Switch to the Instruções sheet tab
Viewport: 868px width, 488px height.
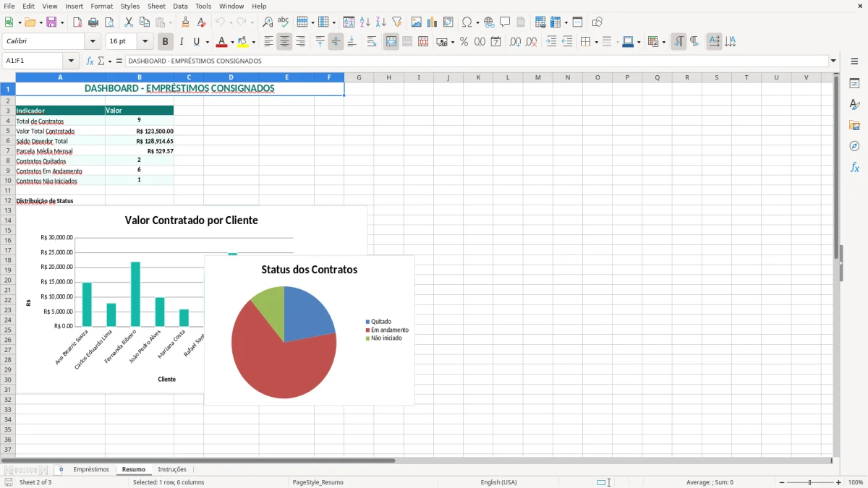pos(172,470)
